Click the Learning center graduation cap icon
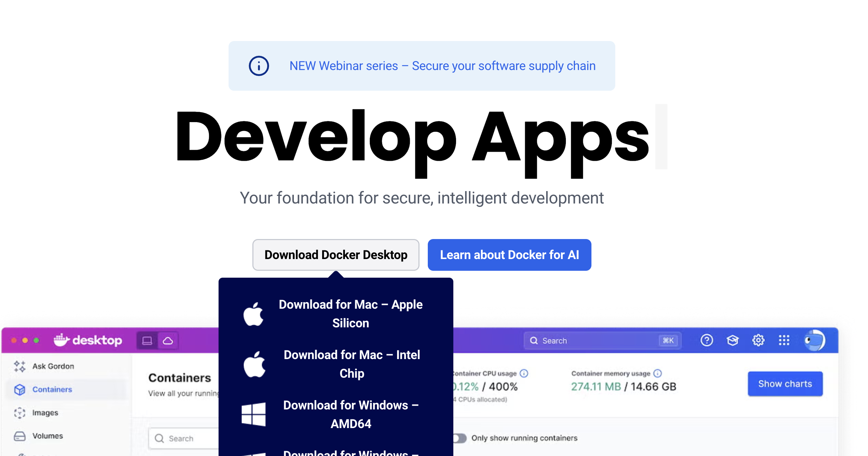Screen dimensions: 868x456 [x=732, y=340]
